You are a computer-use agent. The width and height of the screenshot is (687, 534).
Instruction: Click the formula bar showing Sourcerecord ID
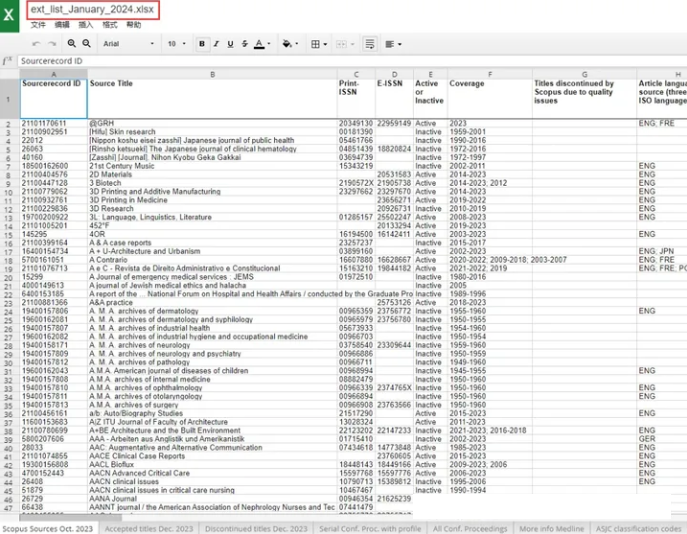pos(351,61)
